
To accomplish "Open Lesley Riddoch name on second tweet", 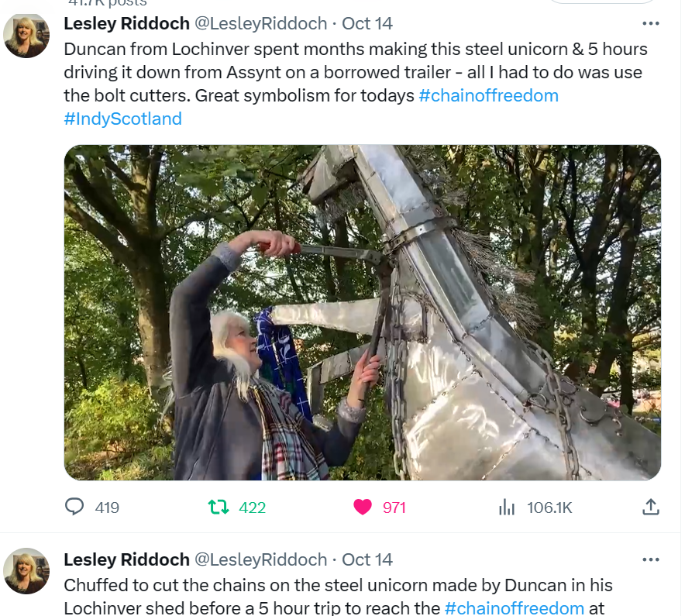I will coord(126,559).
